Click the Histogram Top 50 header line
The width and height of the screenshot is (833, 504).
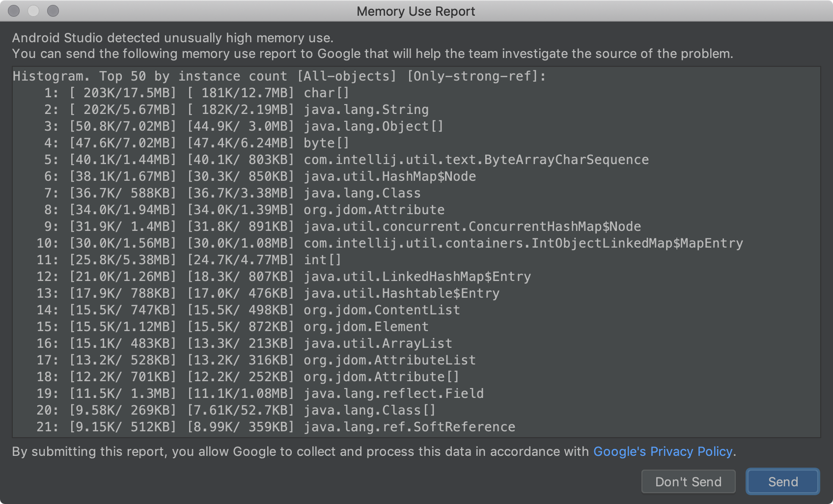coord(278,76)
